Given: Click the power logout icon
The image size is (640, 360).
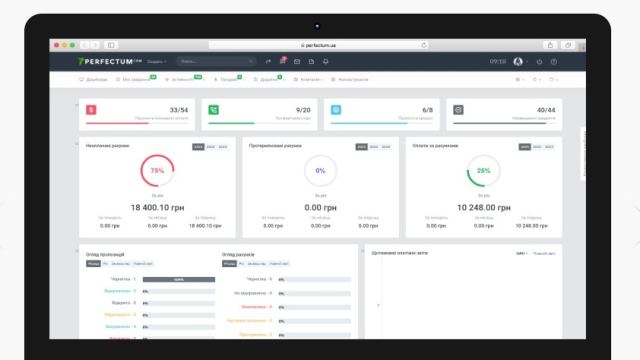Looking at the screenshot, I should [x=539, y=62].
